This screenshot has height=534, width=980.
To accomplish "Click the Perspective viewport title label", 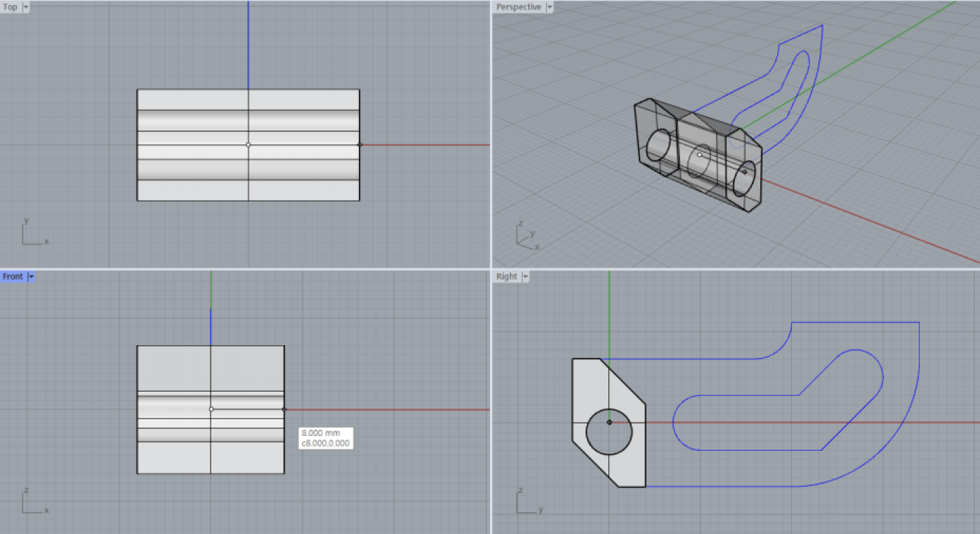I will pos(519,7).
